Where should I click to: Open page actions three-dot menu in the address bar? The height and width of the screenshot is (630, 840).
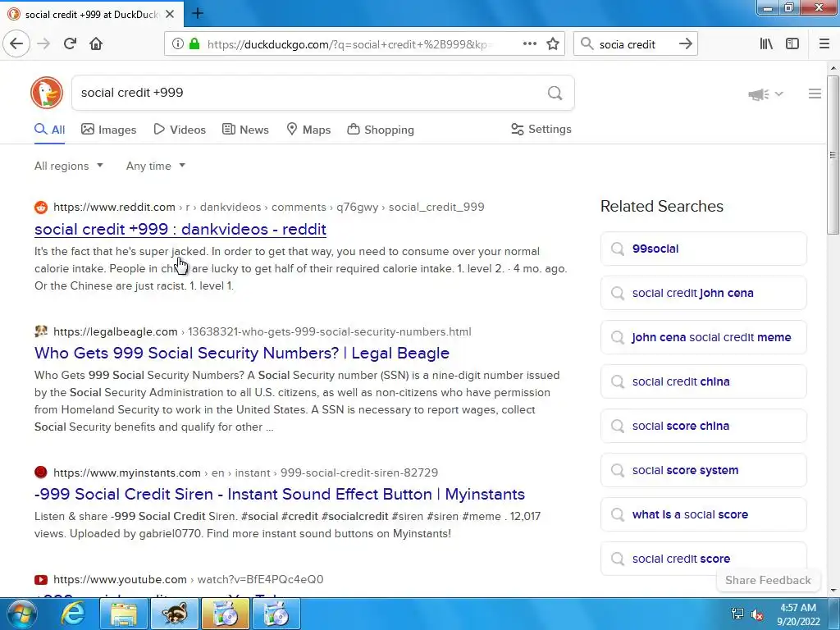tap(529, 44)
